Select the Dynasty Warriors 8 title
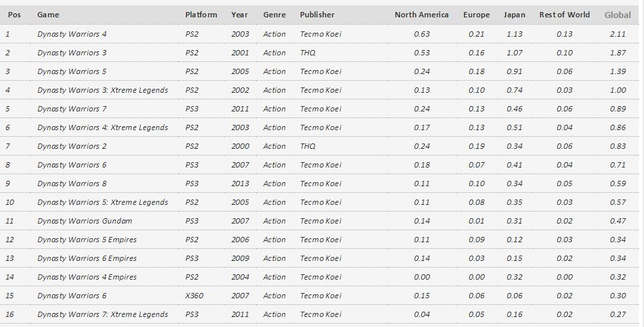Viewport: 644px width, 327px height. point(72,184)
